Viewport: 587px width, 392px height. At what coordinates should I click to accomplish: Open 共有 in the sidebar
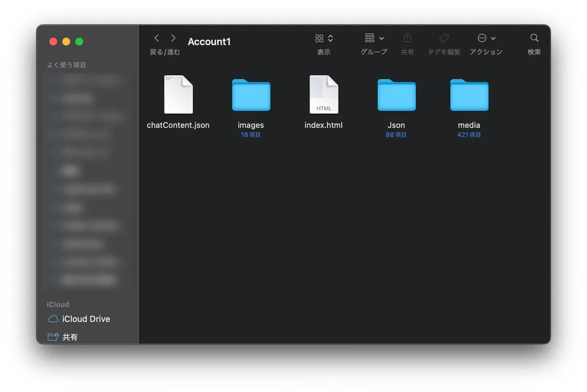click(63, 337)
